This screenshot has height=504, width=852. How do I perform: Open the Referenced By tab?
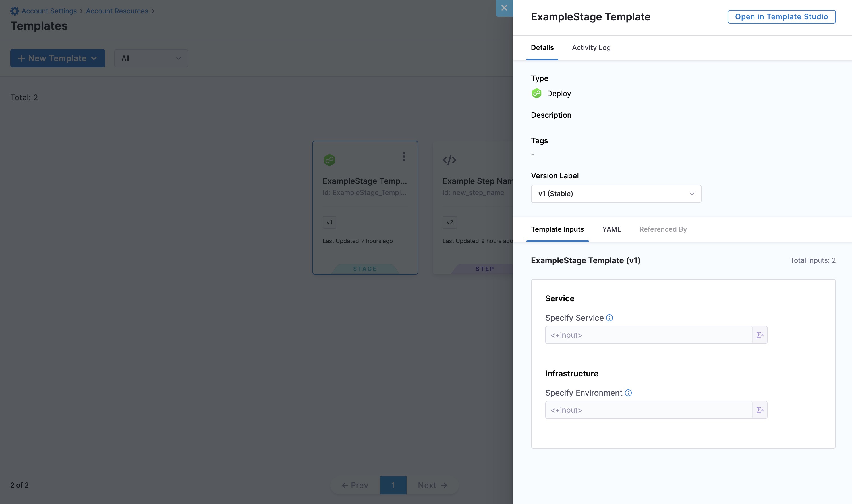(x=662, y=229)
